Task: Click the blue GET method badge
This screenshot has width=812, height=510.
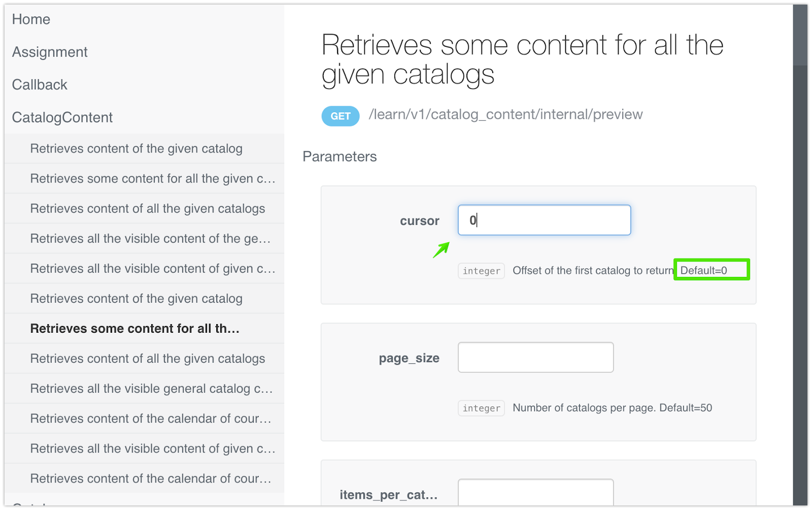Action: click(x=341, y=116)
